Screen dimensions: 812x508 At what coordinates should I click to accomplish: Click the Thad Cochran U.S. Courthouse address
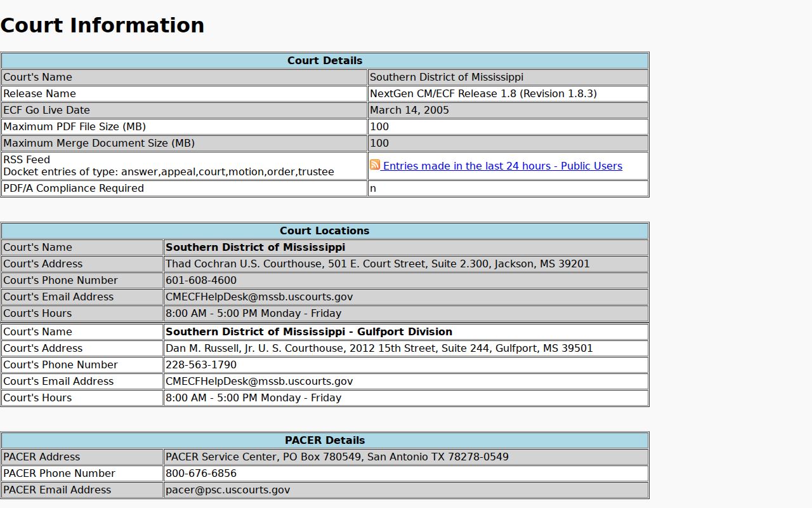coord(377,264)
